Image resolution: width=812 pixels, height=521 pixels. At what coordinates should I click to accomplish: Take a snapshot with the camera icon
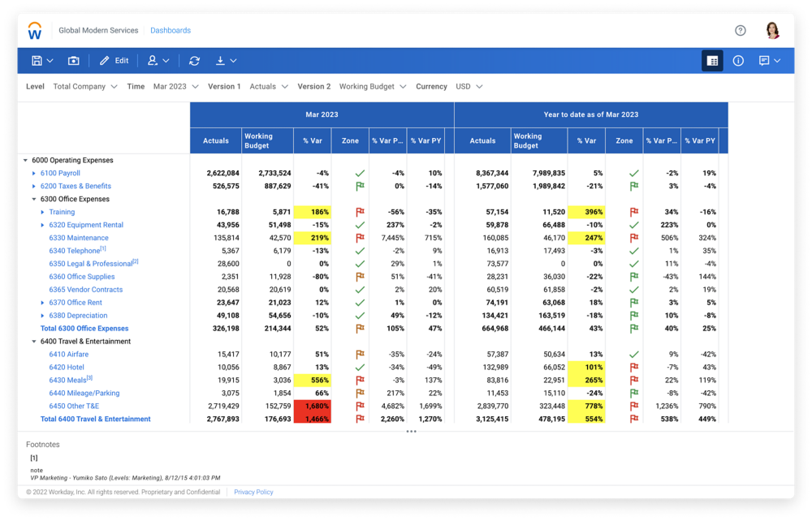tap(74, 61)
